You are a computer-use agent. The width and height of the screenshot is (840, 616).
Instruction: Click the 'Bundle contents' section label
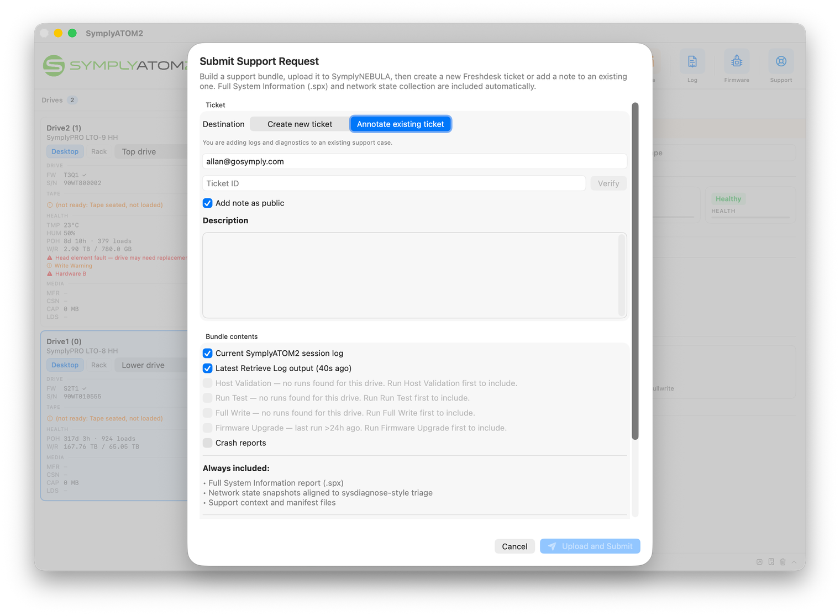[x=232, y=336]
